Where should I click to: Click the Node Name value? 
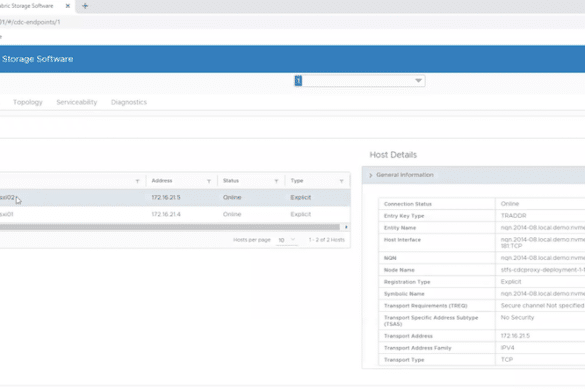click(x=543, y=270)
